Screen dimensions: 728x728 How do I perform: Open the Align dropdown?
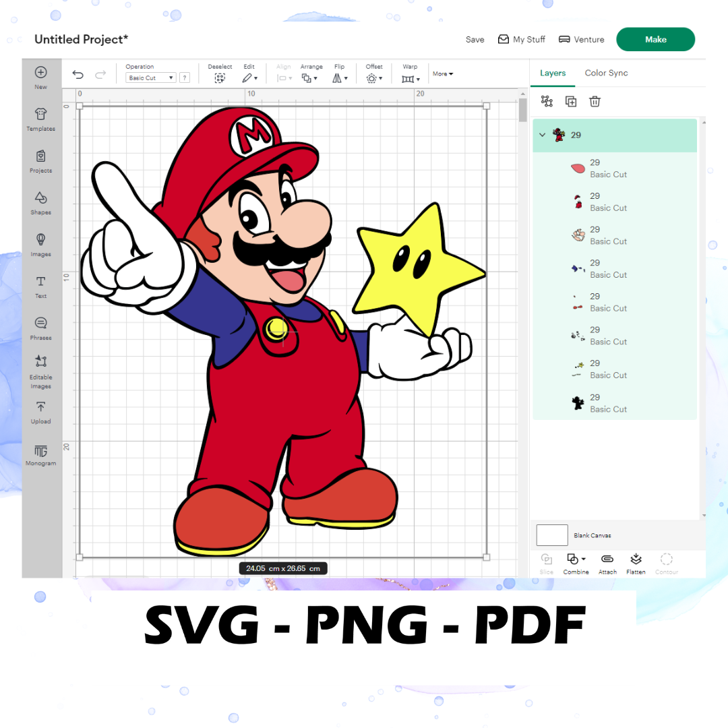[284, 78]
